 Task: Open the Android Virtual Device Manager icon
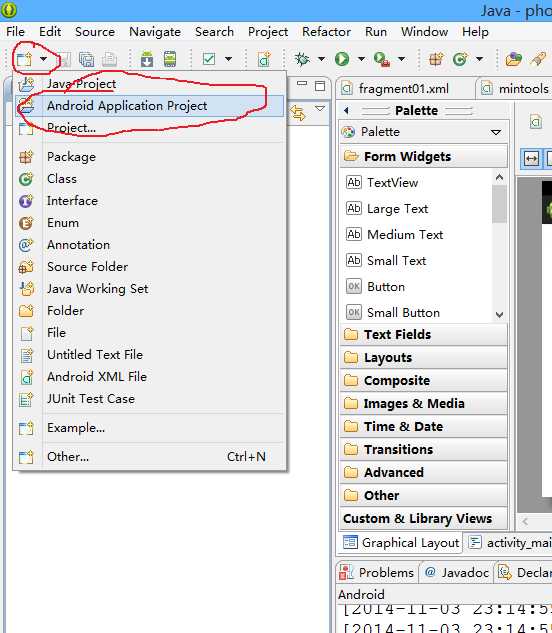tap(170, 59)
